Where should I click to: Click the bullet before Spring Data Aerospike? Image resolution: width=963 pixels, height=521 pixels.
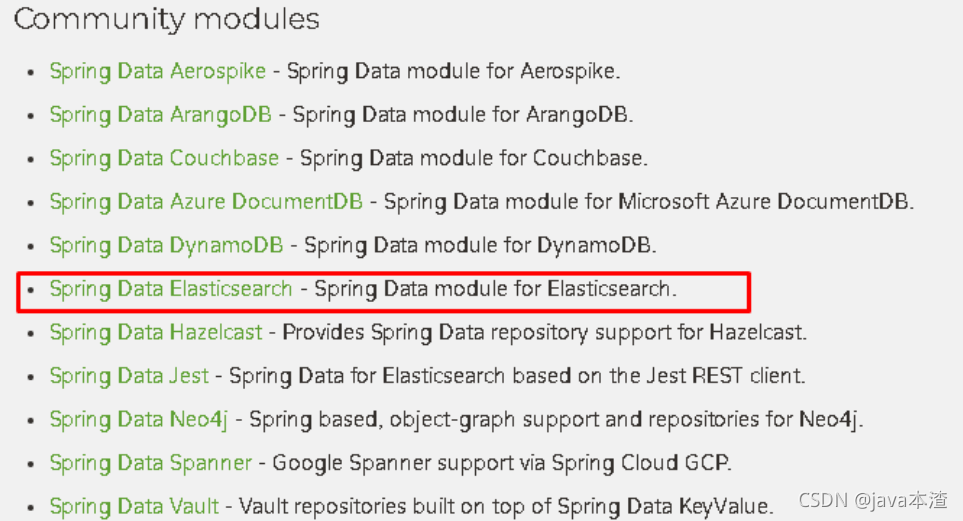point(31,72)
